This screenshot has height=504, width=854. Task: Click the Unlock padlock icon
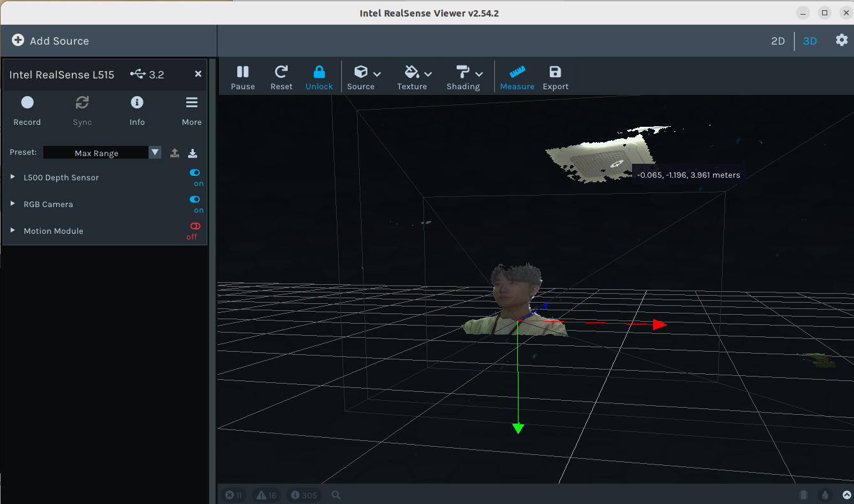coord(319,71)
